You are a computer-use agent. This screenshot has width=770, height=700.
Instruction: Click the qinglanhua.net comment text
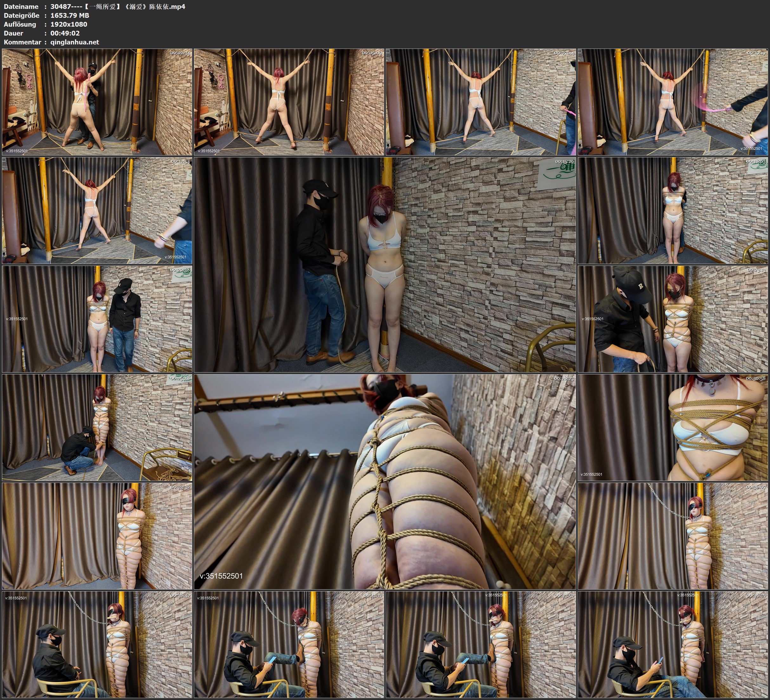(x=75, y=42)
